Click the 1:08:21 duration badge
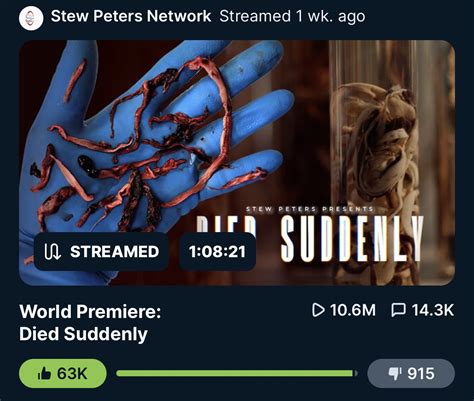 [x=218, y=251]
